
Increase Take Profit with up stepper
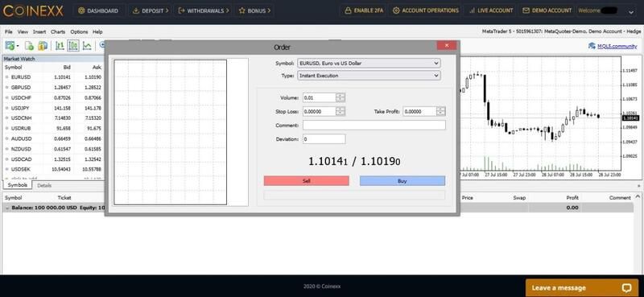click(x=441, y=109)
